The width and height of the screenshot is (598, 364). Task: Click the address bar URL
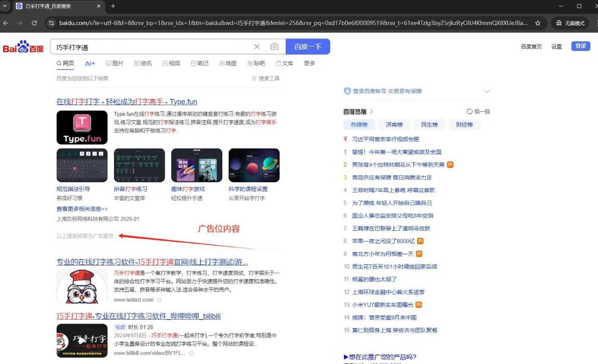(x=293, y=23)
